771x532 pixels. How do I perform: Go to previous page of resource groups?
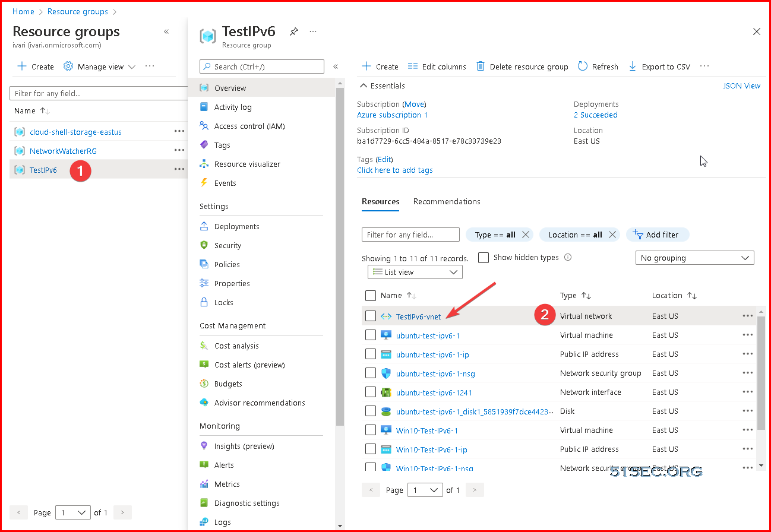tap(19, 512)
